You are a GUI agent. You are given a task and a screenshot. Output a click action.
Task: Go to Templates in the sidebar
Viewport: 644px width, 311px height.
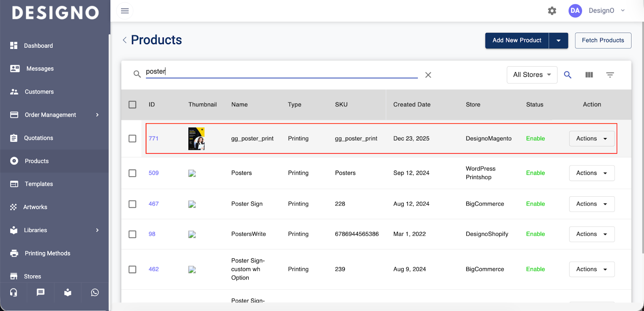[39, 184]
